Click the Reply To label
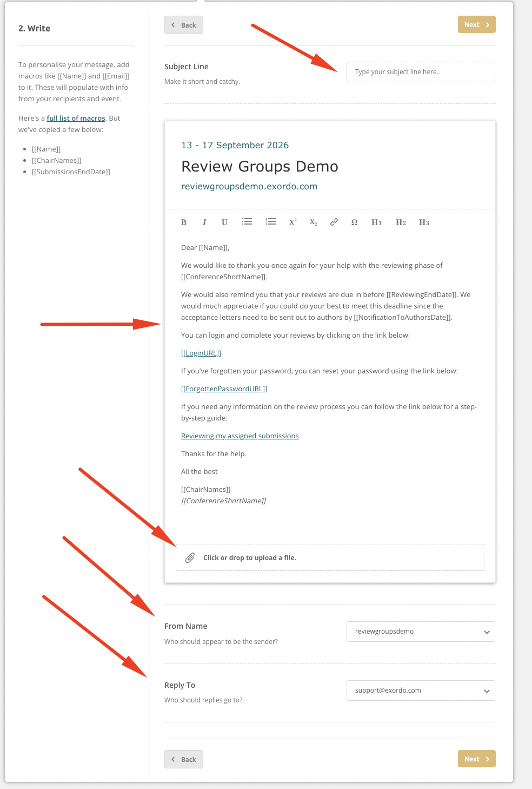 180,685
